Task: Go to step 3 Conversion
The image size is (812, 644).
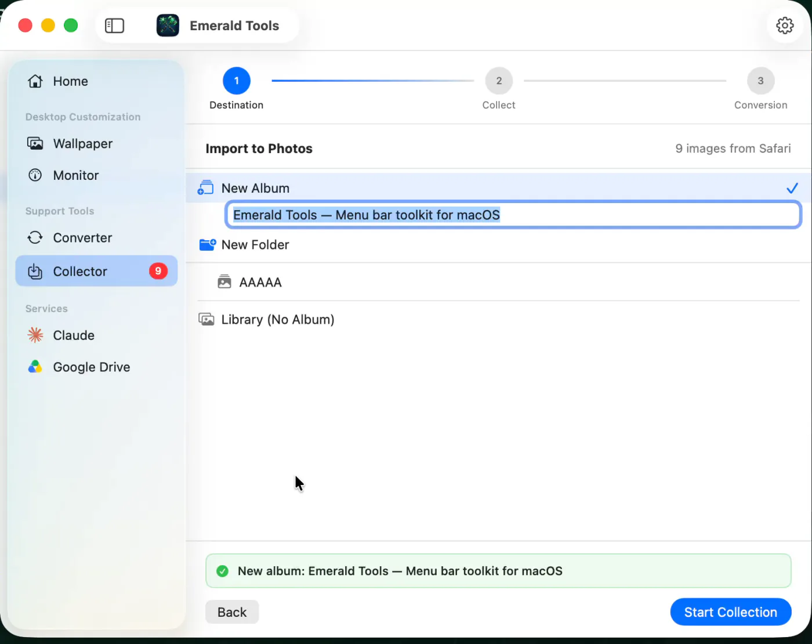Action: [760, 81]
